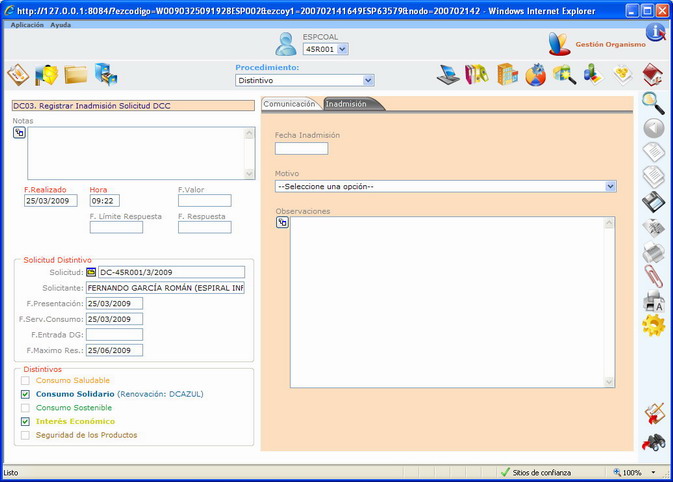Open the bar chart report icon
The width and height of the screenshot is (673, 482).
coord(594,75)
